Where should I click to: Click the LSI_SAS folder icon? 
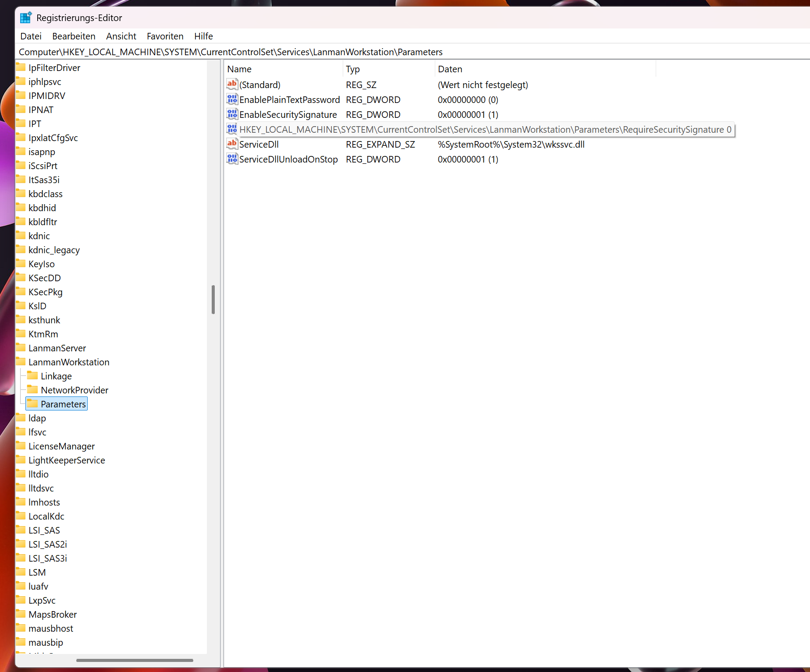(21, 530)
